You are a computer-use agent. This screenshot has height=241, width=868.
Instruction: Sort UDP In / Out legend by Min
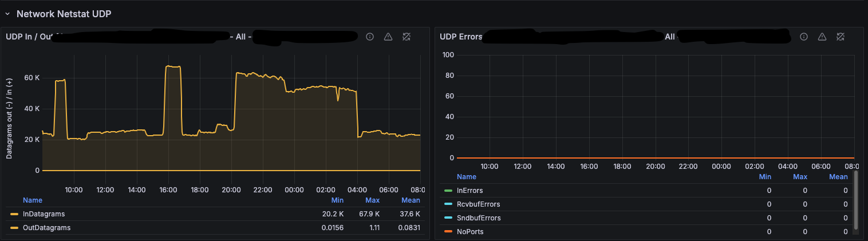337,200
